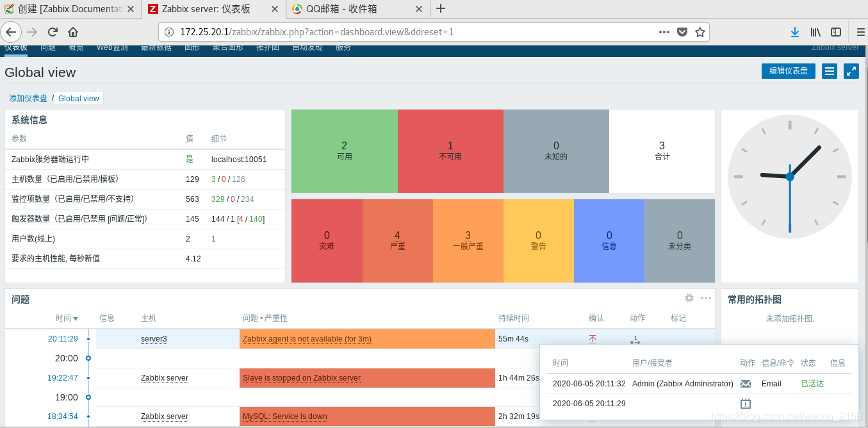Click the analog clock widget
The image size is (868, 428).
[x=790, y=177]
